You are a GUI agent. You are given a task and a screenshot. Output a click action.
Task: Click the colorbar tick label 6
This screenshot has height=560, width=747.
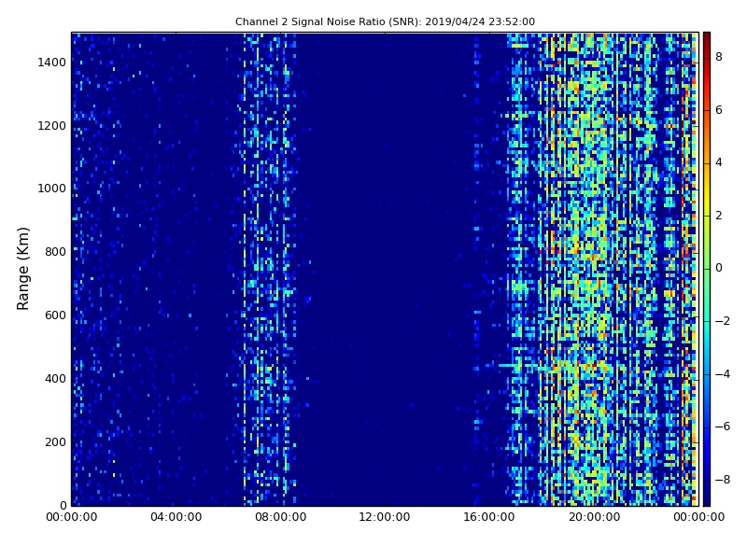(719, 110)
